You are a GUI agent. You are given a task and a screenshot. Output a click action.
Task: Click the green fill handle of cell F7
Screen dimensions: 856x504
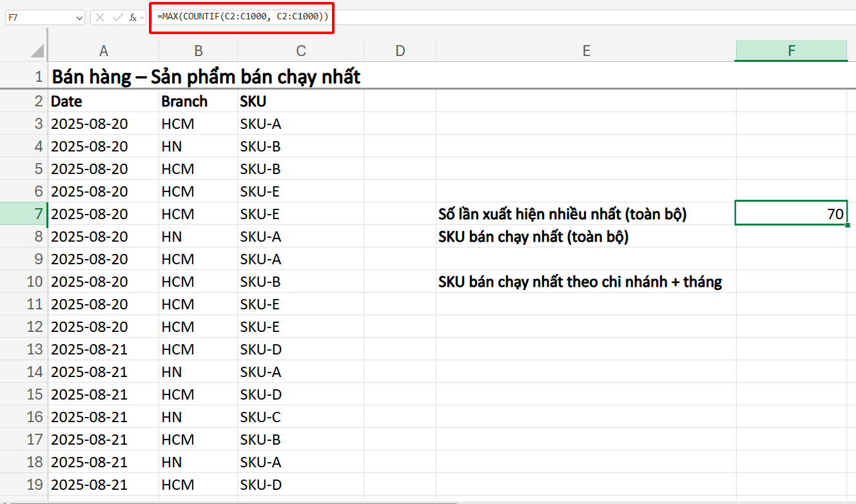click(x=846, y=224)
